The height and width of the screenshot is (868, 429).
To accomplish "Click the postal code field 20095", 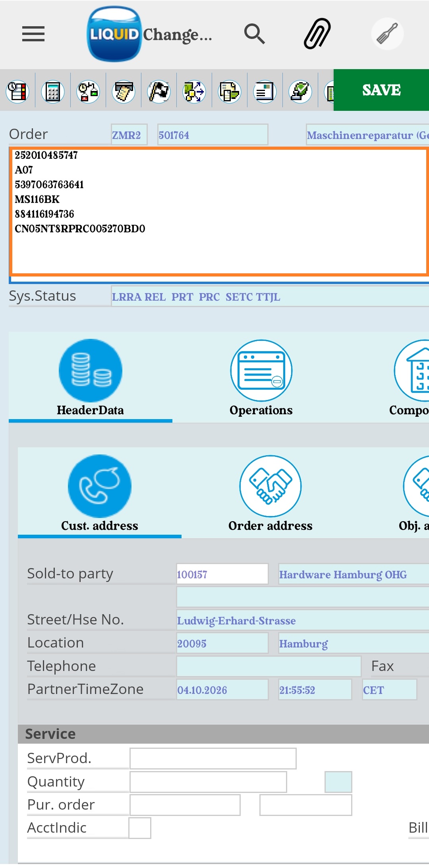I will click(x=222, y=643).
